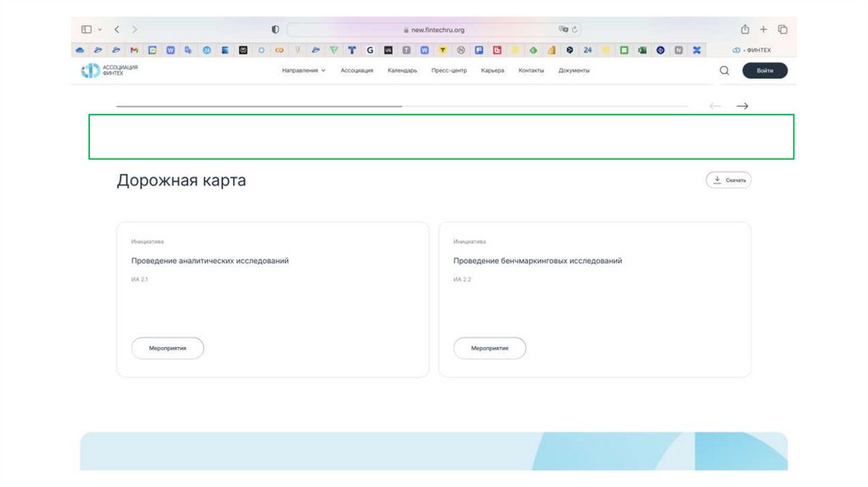
Task: Click the translate page icon in address bar
Action: [563, 30]
